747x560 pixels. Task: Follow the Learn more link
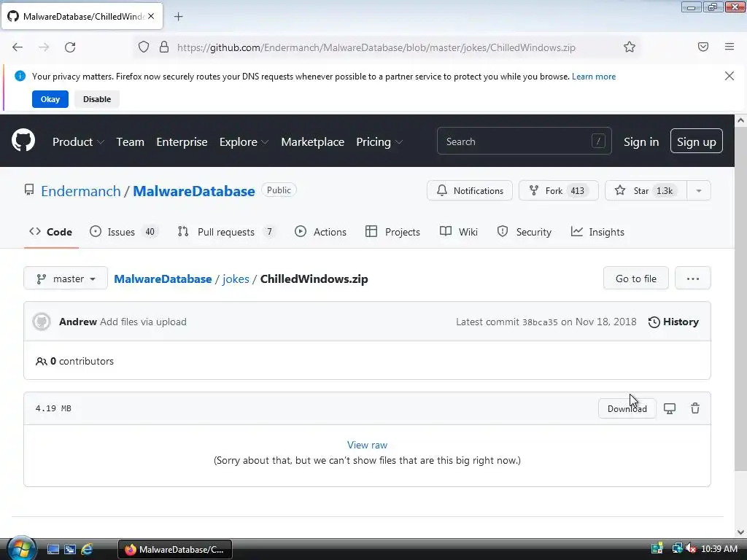(594, 76)
